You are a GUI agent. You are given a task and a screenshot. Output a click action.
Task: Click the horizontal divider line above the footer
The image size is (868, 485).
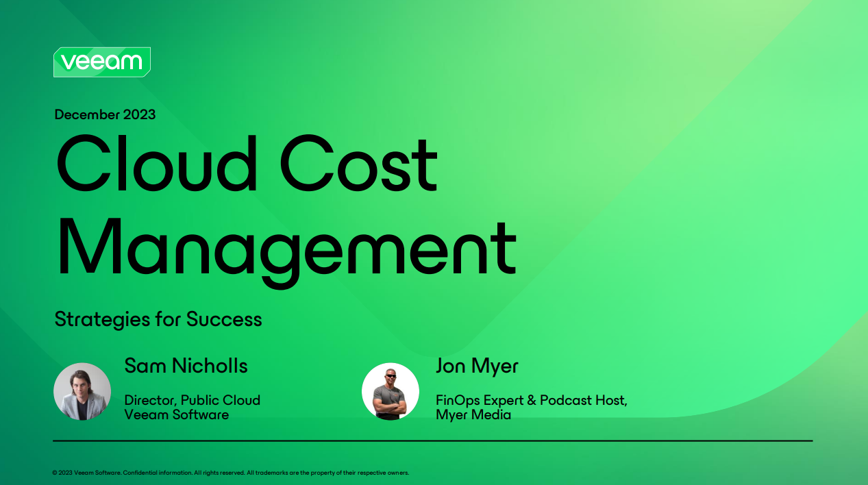coord(433,440)
